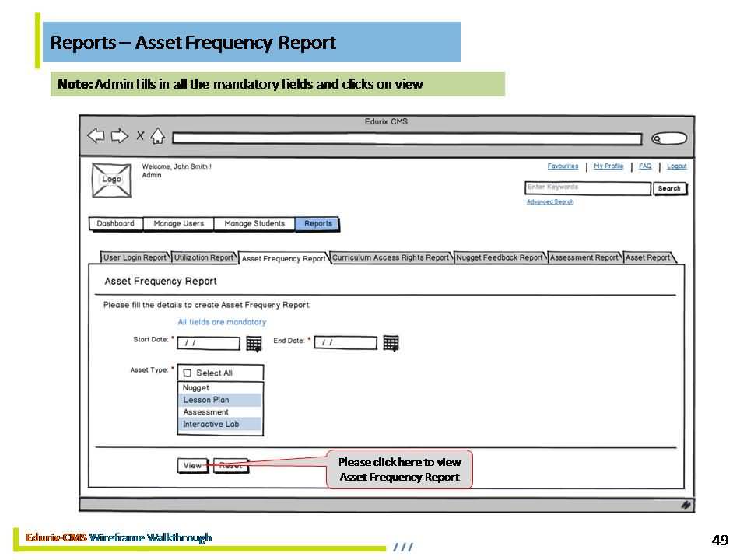
Task: Click the Logout link
Action: (x=676, y=166)
